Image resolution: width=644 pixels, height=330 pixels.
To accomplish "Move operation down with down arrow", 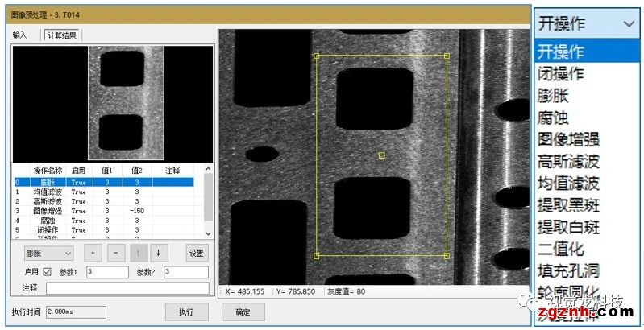I will click(158, 253).
